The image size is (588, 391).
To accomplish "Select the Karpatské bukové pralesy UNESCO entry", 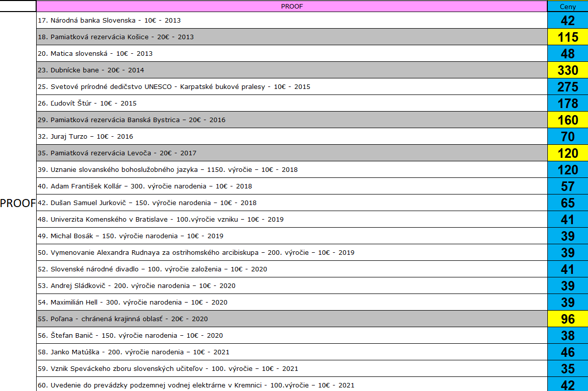I will coord(201,86).
